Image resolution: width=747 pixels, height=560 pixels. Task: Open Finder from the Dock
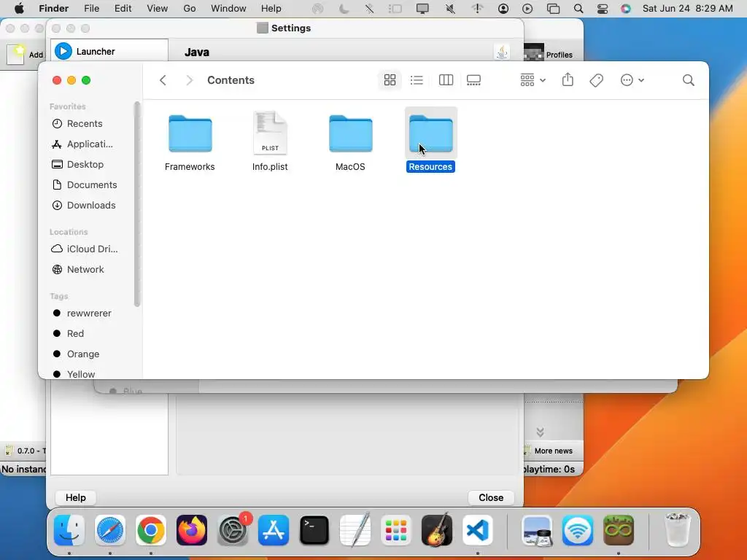pyautogui.click(x=69, y=530)
